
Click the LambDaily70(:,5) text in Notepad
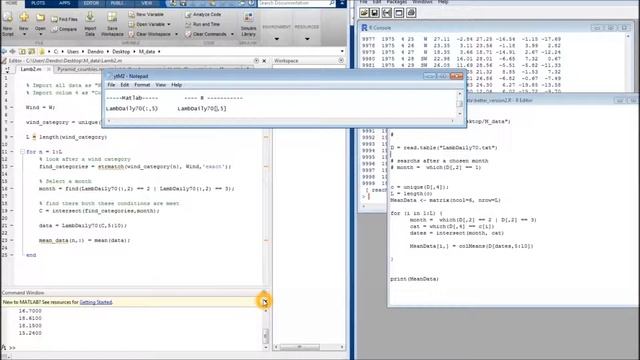[x=131, y=109]
